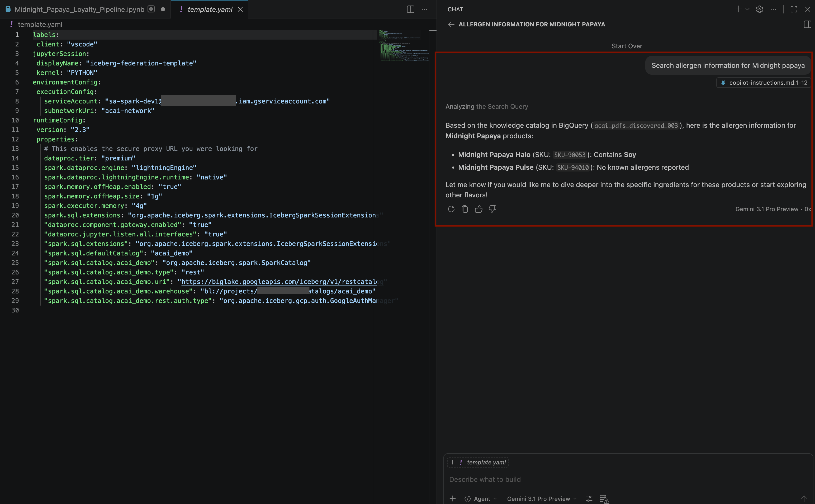Go back from the allergen chat
The height and width of the screenshot is (504, 815).
coord(451,24)
